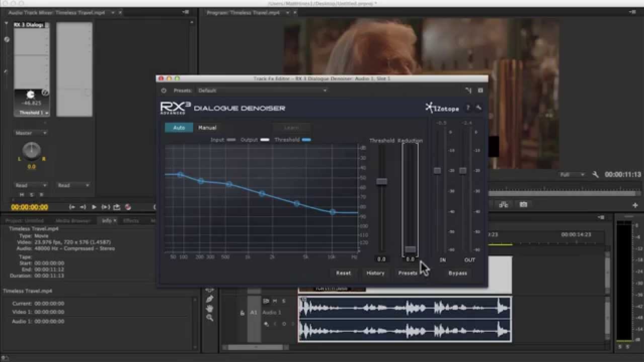Switch to the Effects tab
644x362 pixels.
coord(131,221)
